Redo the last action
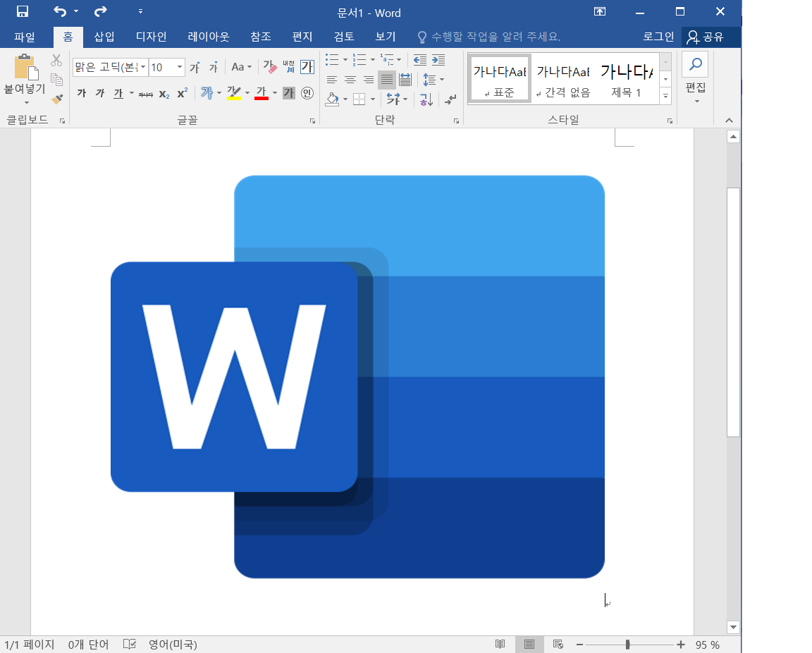Screen dimensions: 812x653 (x=101, y=11)
